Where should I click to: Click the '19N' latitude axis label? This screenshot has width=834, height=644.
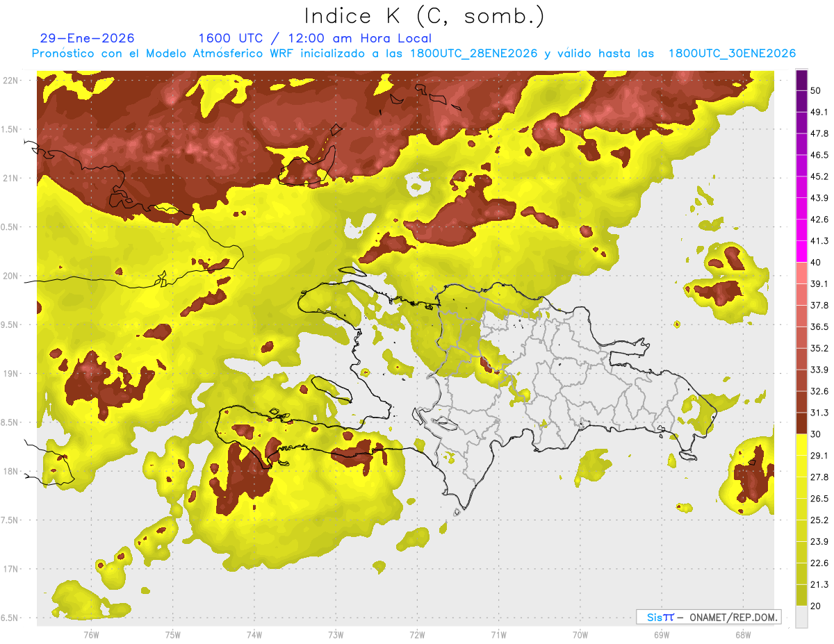[11, 374]
